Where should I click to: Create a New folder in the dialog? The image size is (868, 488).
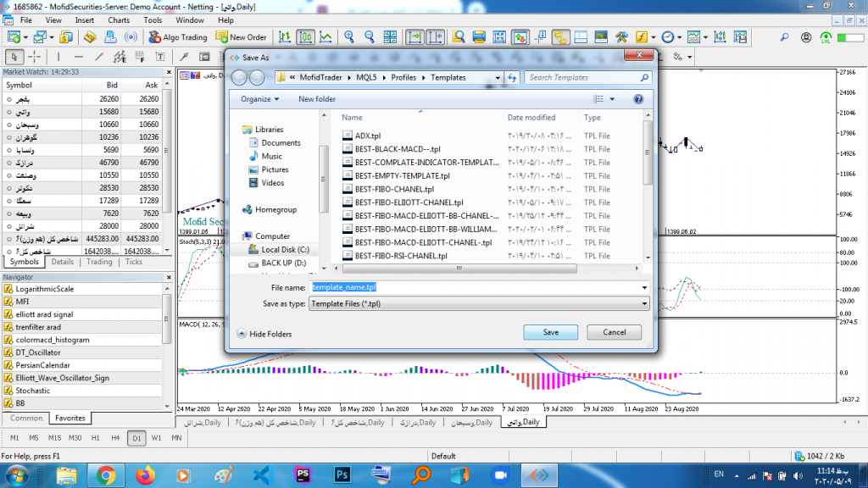coord(317,99)
